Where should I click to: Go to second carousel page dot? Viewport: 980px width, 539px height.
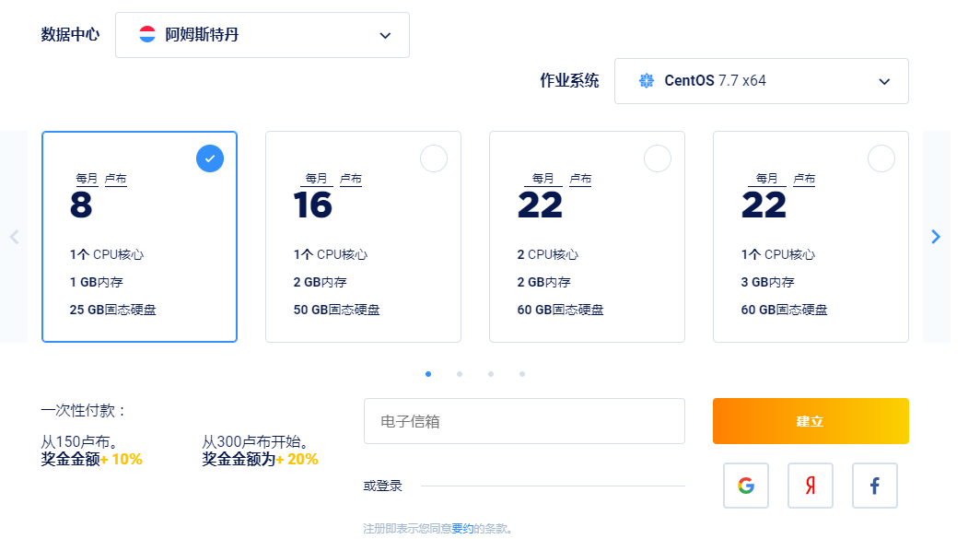tap(460, 374)
